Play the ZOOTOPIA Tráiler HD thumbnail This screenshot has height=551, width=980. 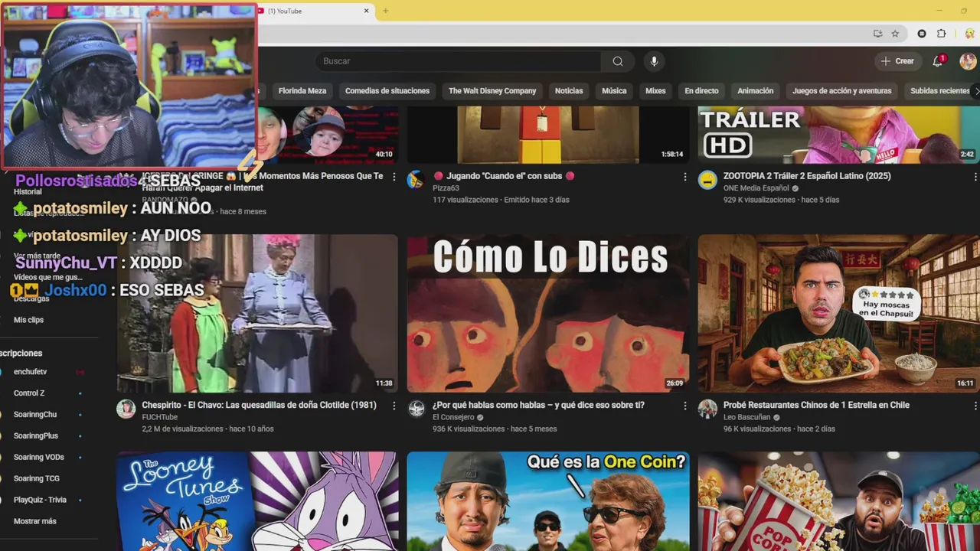839,135
